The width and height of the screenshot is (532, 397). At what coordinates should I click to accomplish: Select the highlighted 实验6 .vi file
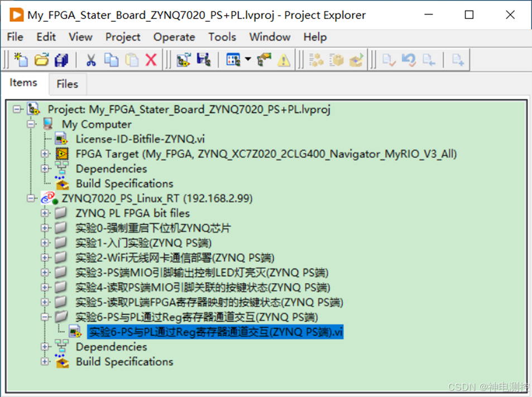coord(215,332)
